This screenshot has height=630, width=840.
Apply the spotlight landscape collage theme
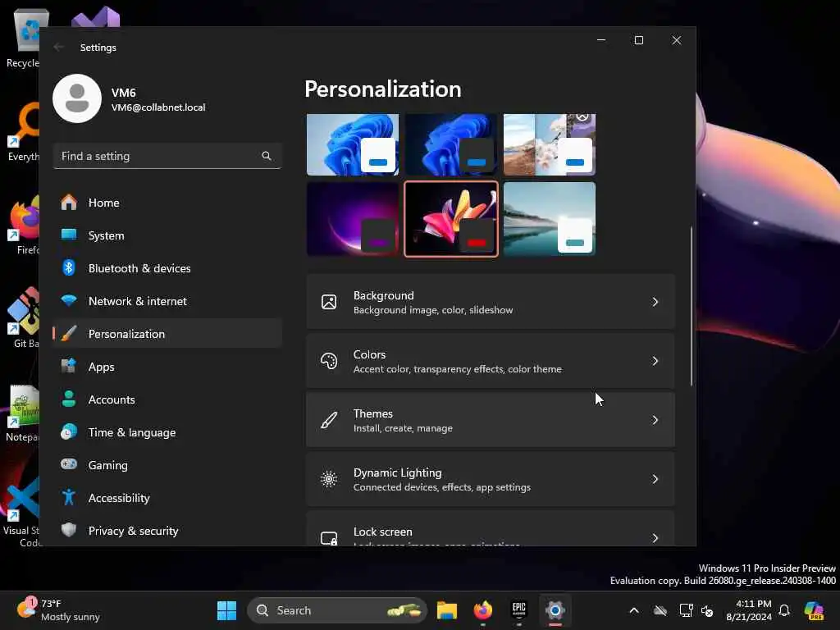pyautogui.click(x=550, y=144)
